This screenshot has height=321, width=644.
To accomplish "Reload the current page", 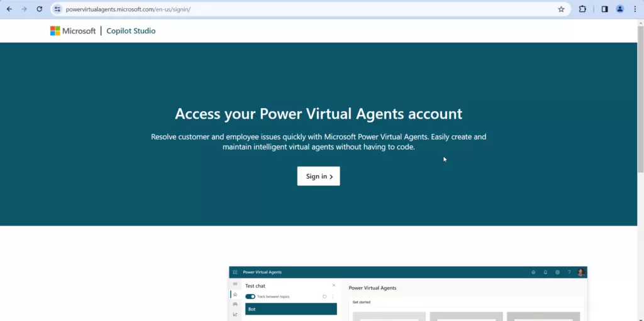I will [x=40, y=9].
